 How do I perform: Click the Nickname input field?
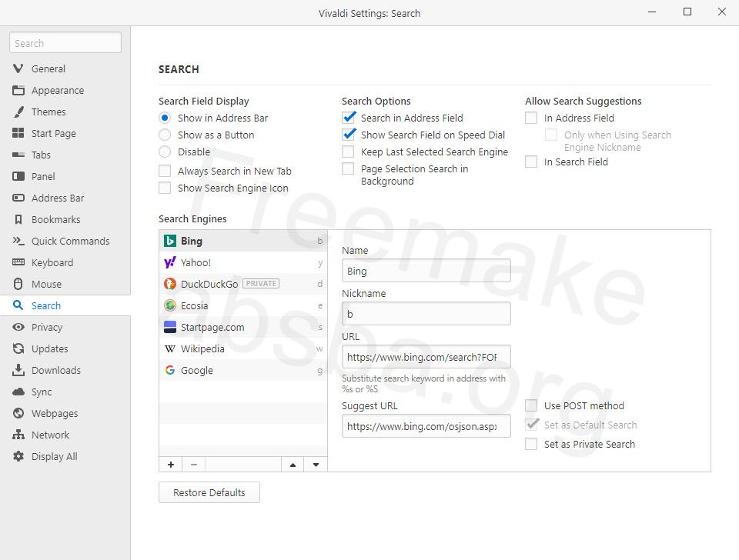(426, 314)
